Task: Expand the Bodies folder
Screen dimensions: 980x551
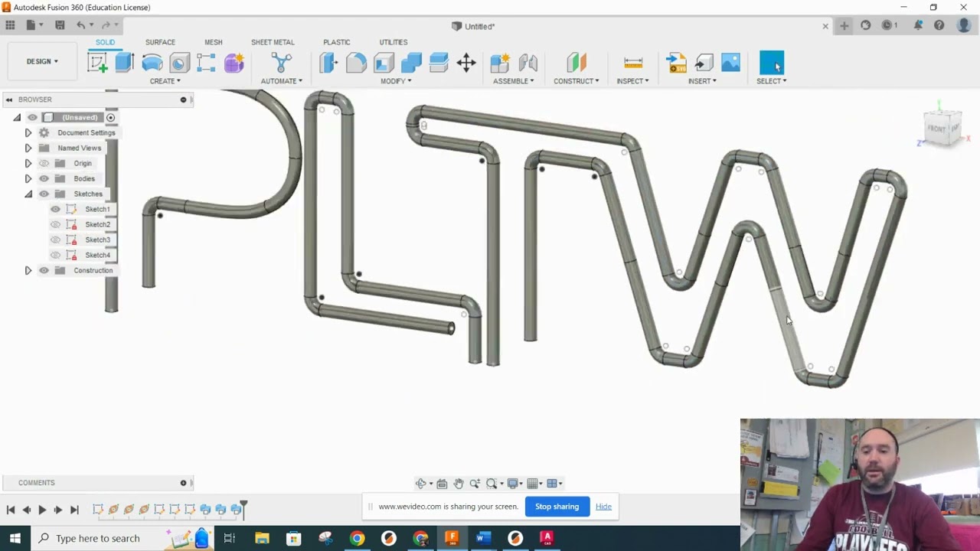Action: (x=28, y=178)
